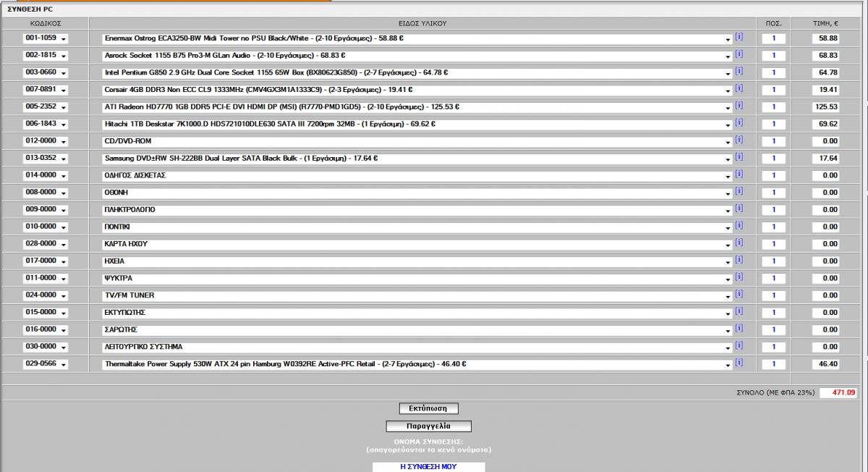Screen dimensions: 868x472
Task: Click the 125.53 price field
Action: click(826, 106)
